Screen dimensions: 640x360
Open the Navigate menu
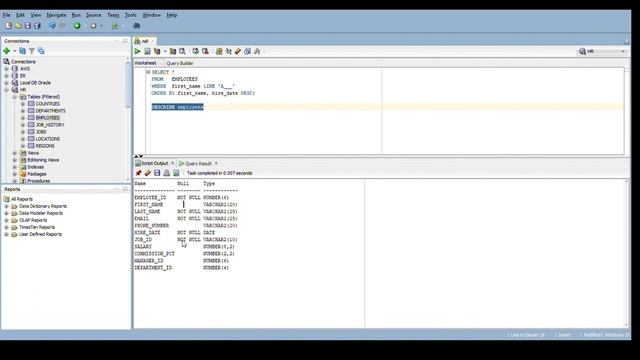[x=56, y=15]
